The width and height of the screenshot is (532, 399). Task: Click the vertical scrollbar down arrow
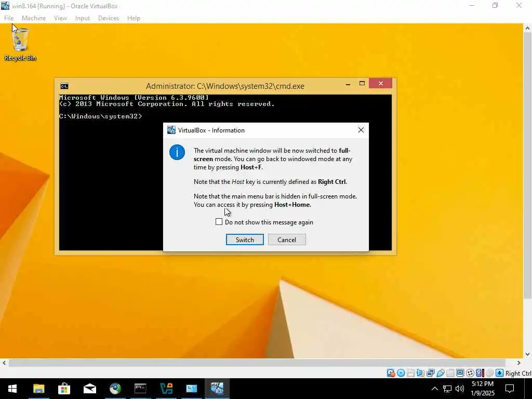coord(527,354)
